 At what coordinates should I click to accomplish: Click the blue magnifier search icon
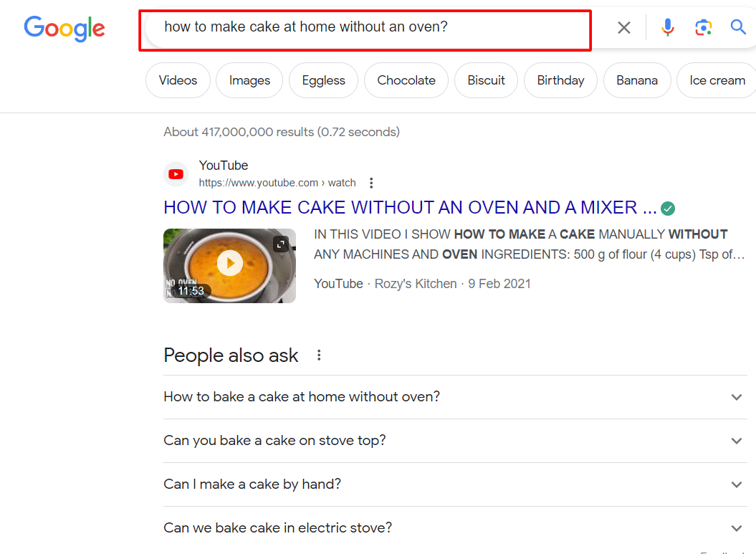pyautogui.click(x=738, y=28)
